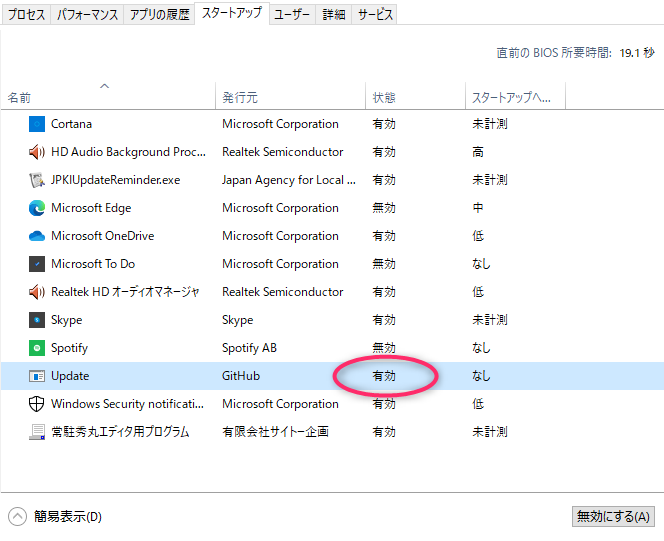The width and height of the screenshot is (664, 541).
Task: Select the HD Audio Background Proc... entry
Action: coord(128,152)
